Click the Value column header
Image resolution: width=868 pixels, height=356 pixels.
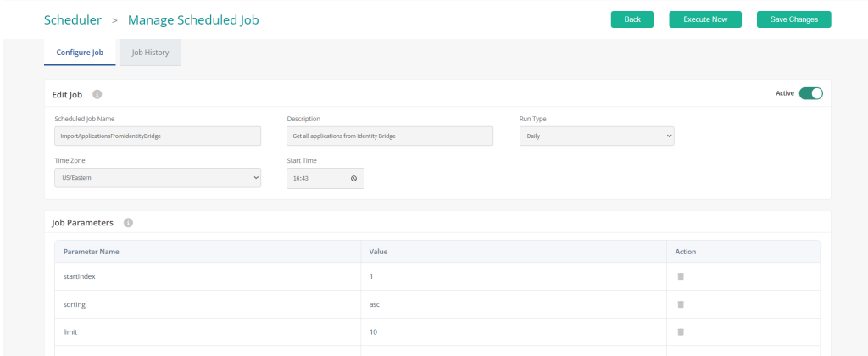click(x=378, y=252)
